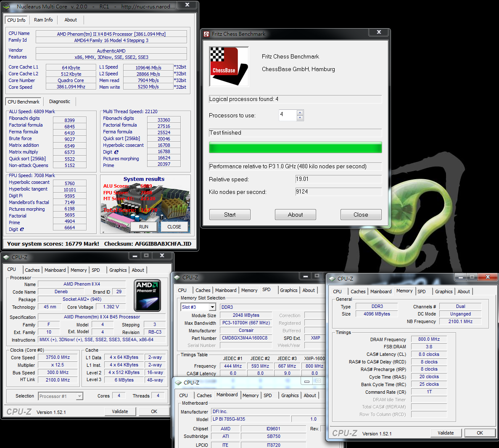The image size is (499, 448).
Task: Select the CPU Info tab in Nuclearus
Action: 16,20
